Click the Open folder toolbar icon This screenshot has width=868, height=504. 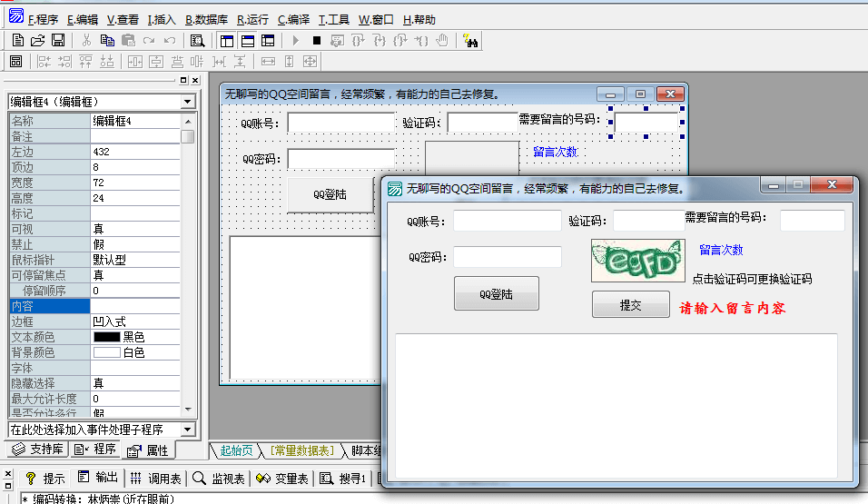point(38,40)
